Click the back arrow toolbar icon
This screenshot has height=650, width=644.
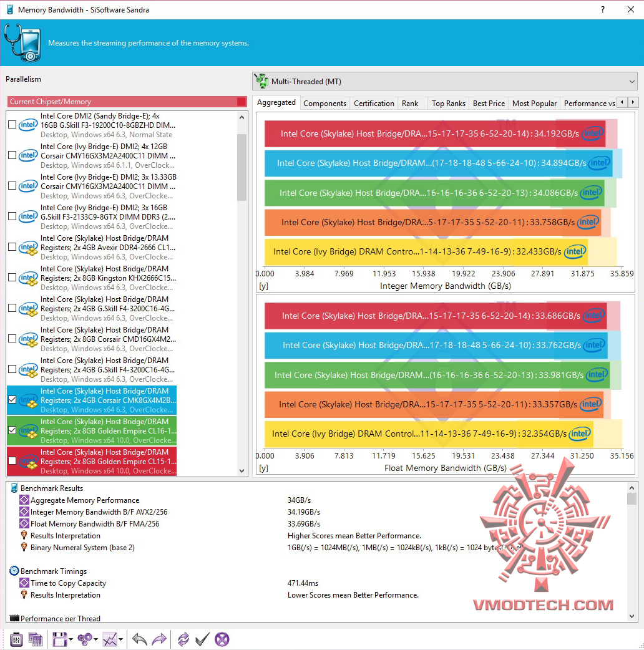pos(140,639)
